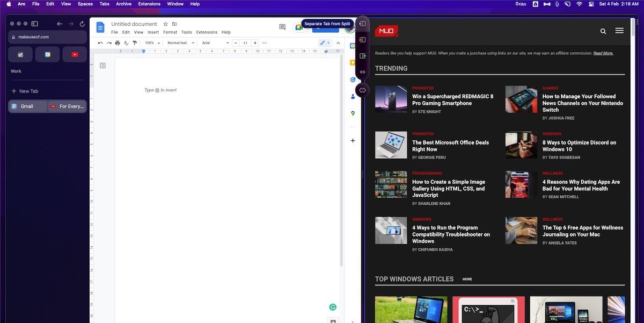The width and height of the screenshot is (644, 323).
Task: Open the Insert menu in Docs
Action: coord(153,32)
